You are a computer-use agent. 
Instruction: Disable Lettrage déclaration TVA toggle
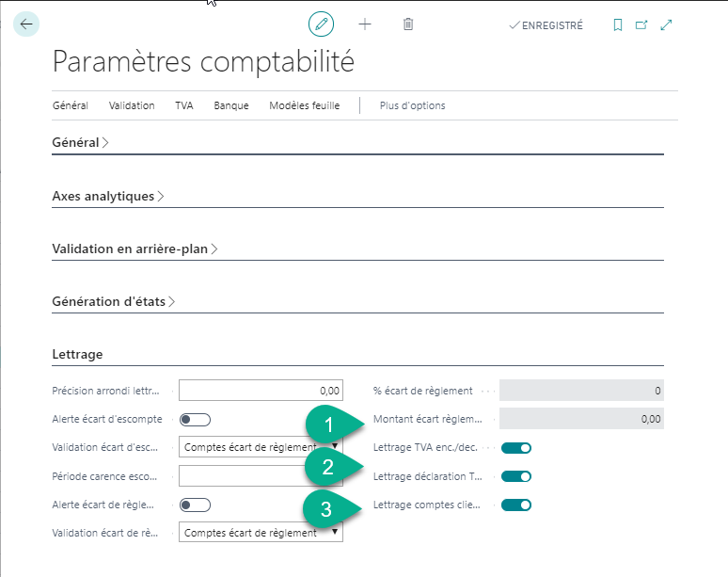point(516,476)
